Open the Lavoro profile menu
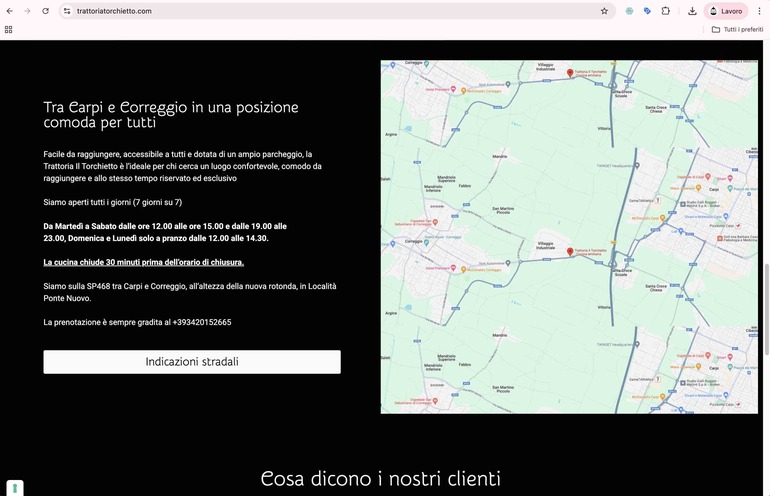 coord(726,11)
